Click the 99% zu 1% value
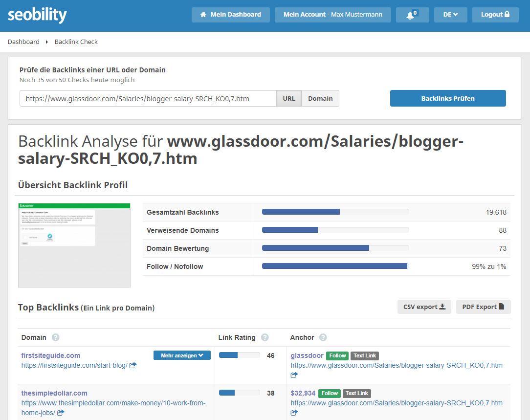 pos(489,266)
